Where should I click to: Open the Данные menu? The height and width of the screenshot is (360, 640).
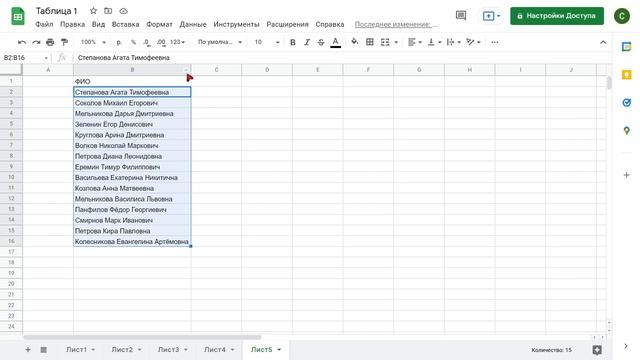tap(193, 24)
